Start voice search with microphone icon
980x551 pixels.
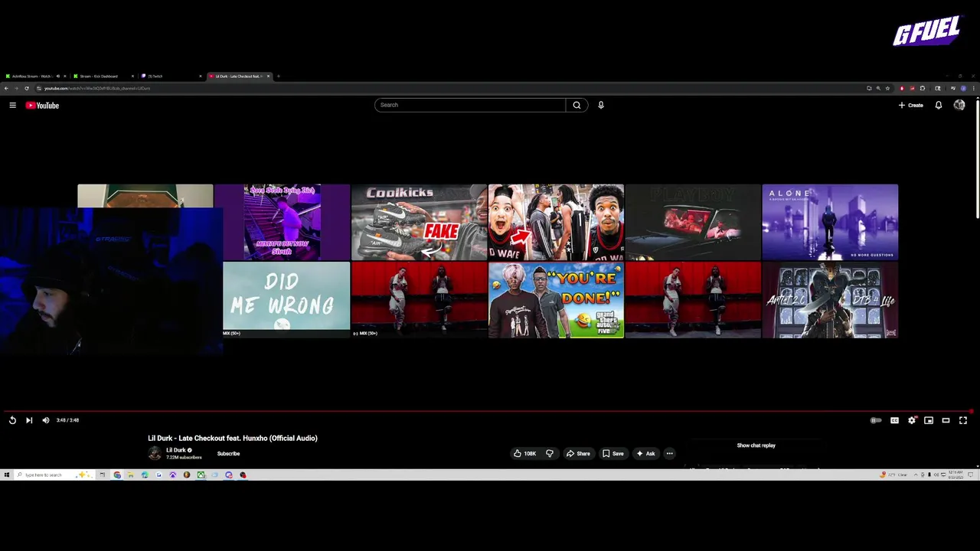(x=601, y=105)
